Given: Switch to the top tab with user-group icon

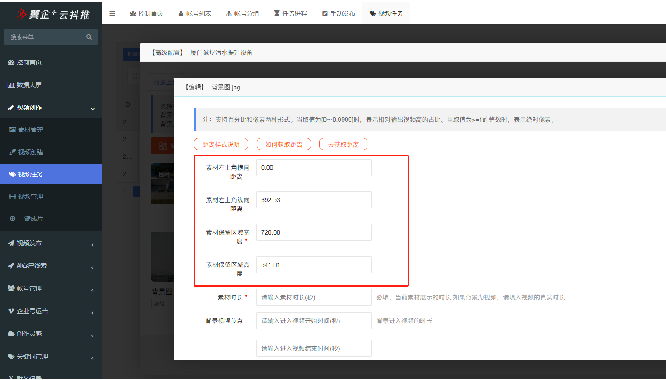Looking at the screenshot, I should point(243,14).
